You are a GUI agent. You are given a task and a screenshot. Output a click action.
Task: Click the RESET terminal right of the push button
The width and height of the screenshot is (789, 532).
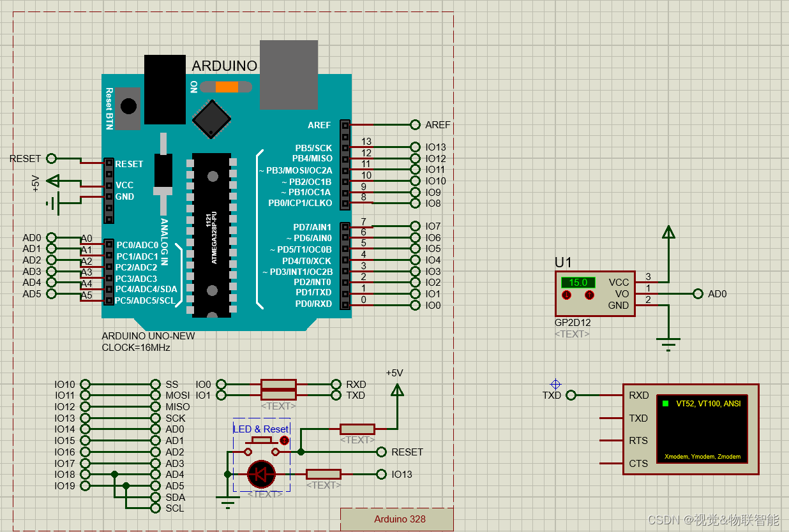[382, 452]
